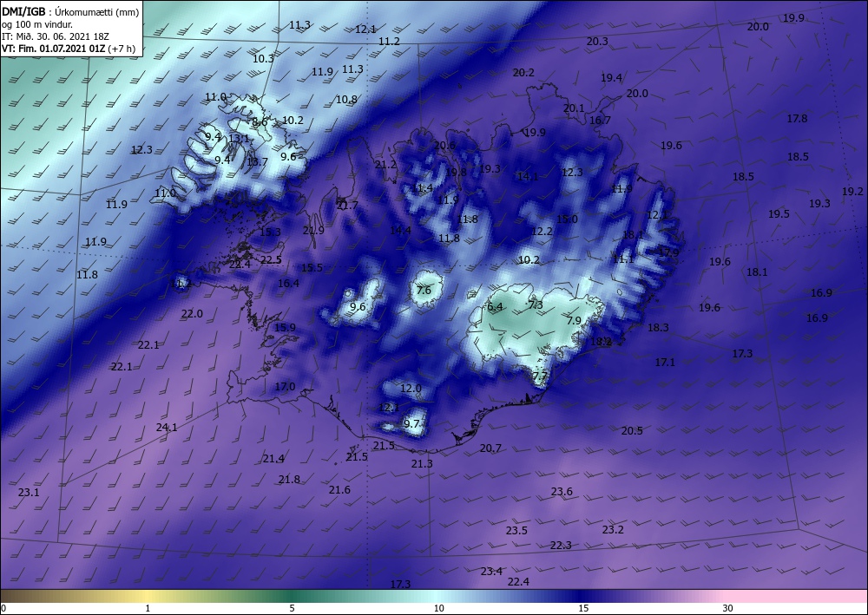The width and height of the screenshot is (868, 615).
Task: Click the 21.9 map value
Action: tap(313, 230)
